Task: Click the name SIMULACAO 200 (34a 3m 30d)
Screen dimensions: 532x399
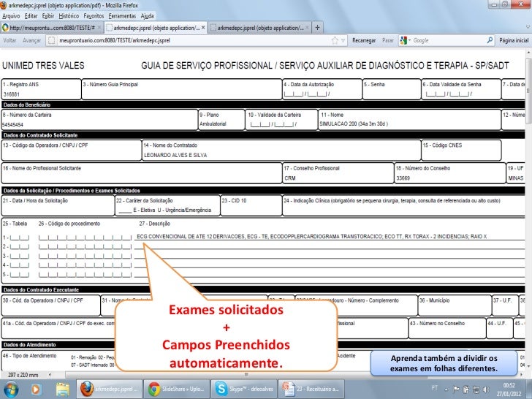Action: [x=353, y=123]
